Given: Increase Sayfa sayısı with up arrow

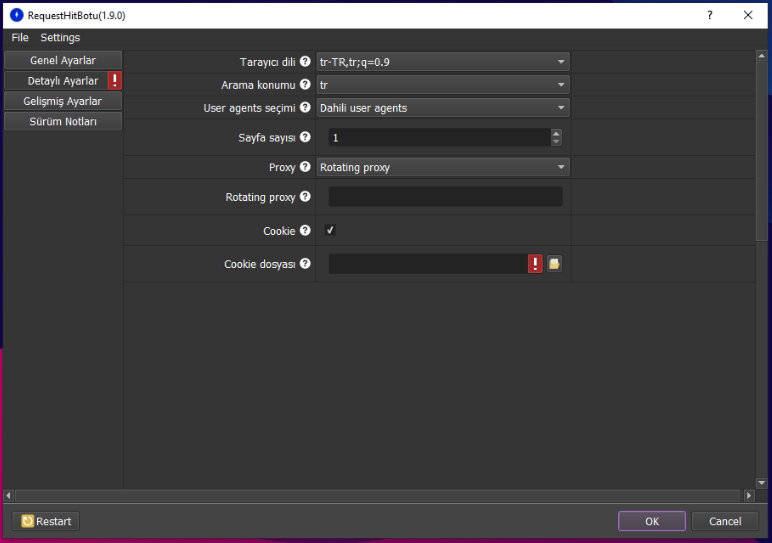Looking at the screenshot, I should tap(556, 133).
